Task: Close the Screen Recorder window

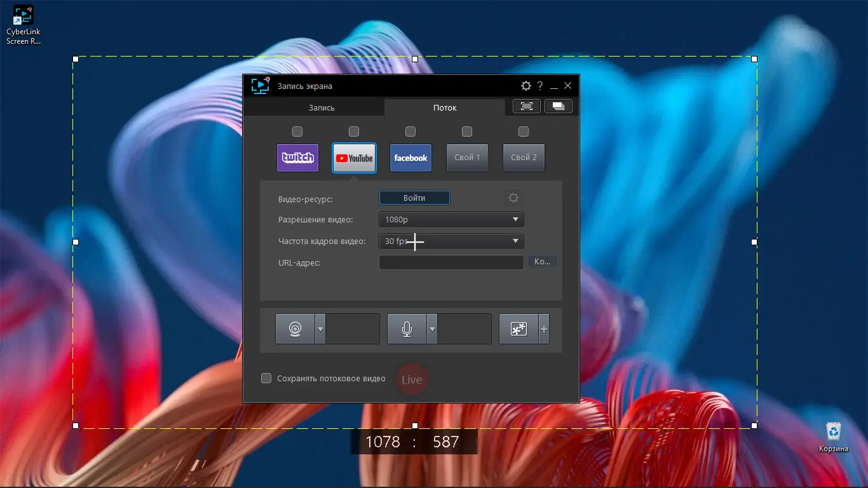Action: tap(568, 86)
